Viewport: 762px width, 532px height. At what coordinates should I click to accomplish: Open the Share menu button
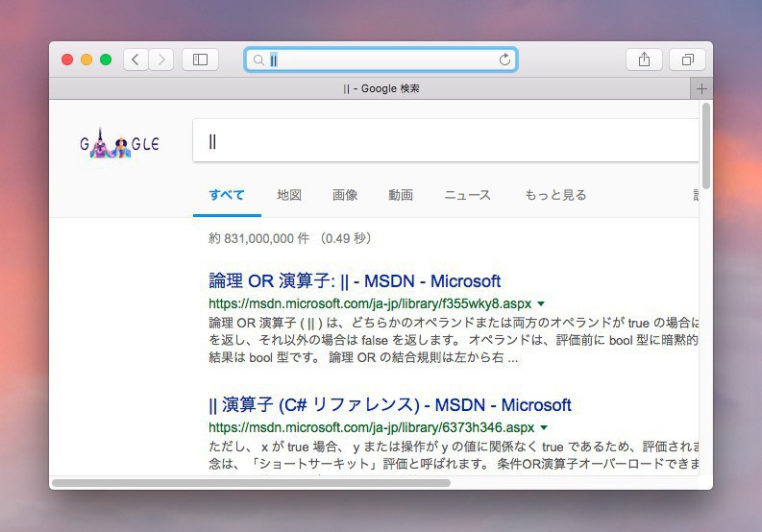pos(644,60)
